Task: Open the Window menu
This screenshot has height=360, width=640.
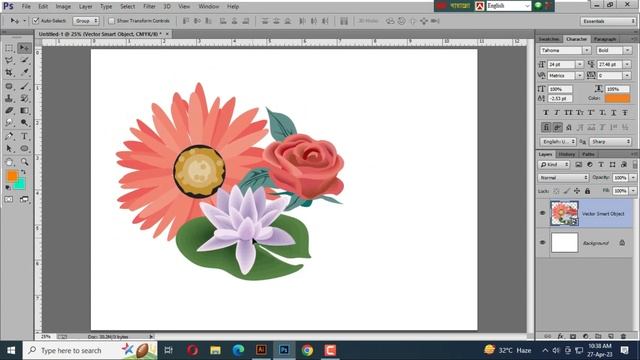Action: [209, 7]
